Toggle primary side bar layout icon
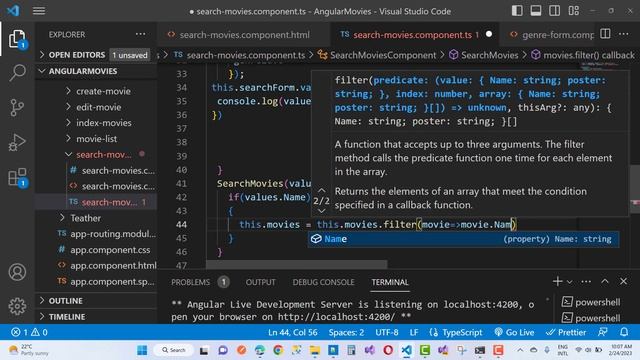Screen dimensions: 640x360 pyautogui.click(x=517, y=11)
